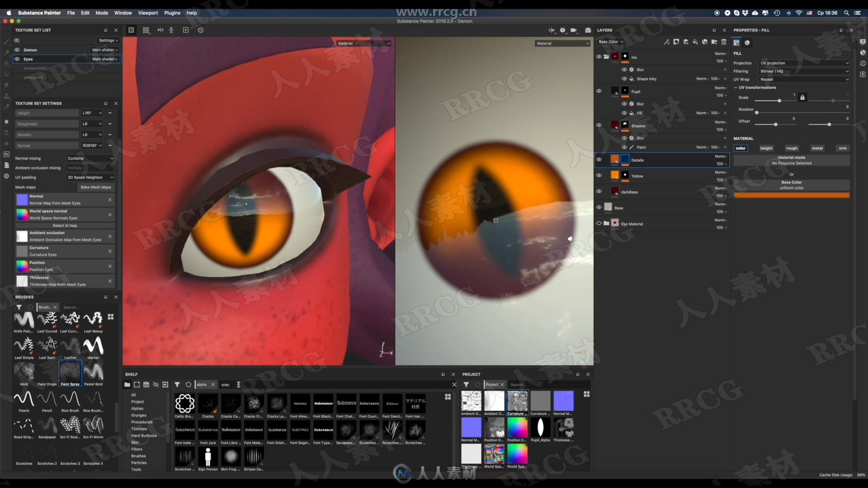Open the UV Wrap Repeat dropdown
Viewport: 868px width, 488px height.
click(804, 79)
